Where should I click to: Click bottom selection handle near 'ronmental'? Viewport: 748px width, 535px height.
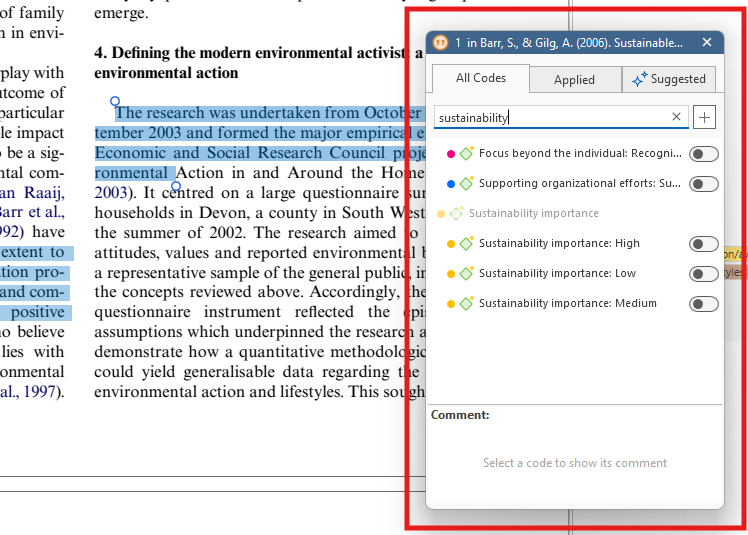(176, 186)
